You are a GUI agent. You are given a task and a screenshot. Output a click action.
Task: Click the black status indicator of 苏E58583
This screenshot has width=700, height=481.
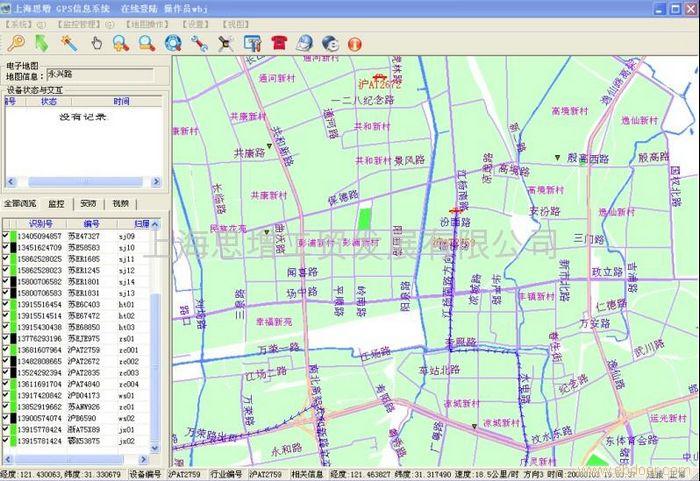[13, 247]
